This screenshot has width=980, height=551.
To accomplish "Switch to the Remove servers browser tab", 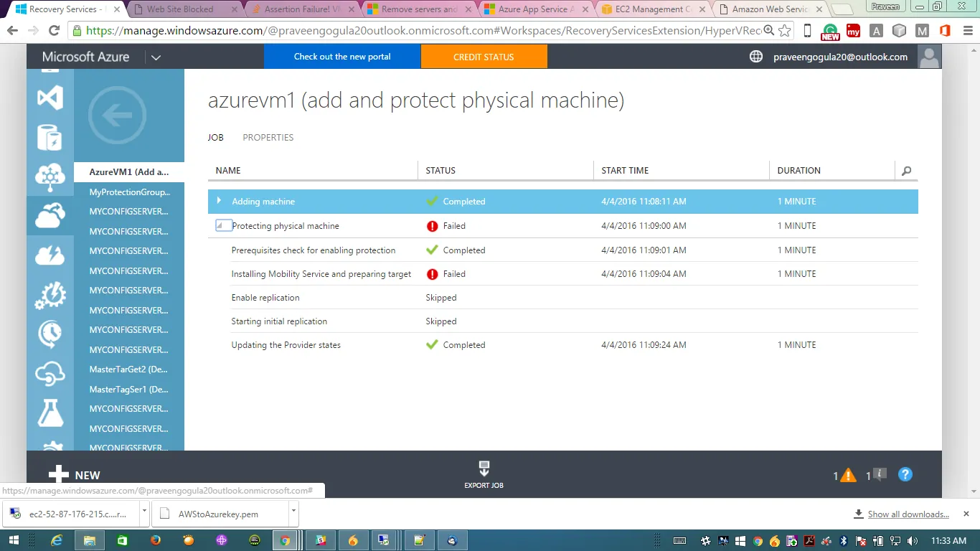I will (x=418, y=9).
